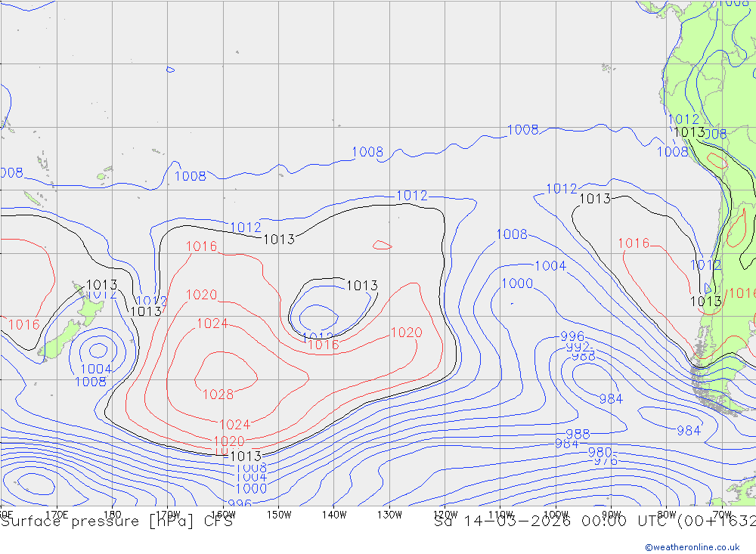756x554 pixels.
Task: Click the Surface pressure [hPa] CFS title
Action: [x=116, y=522]
